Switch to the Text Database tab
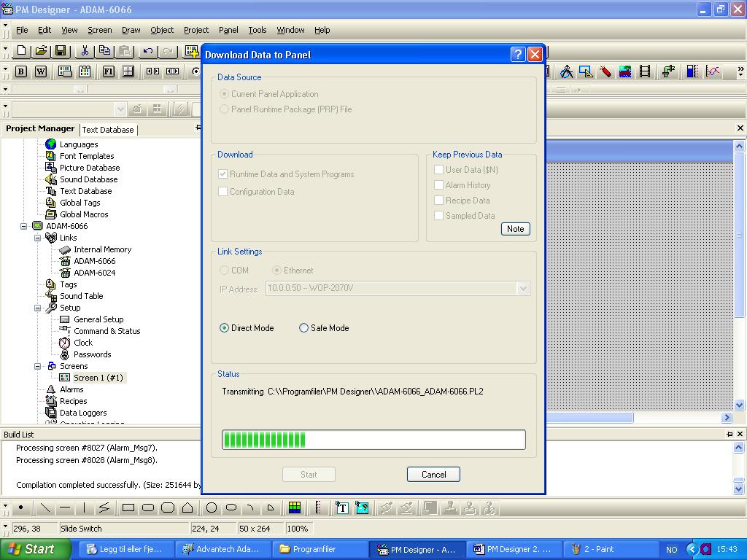The height and width of the screenshot is (560, 747). click(x=108, y=130)
